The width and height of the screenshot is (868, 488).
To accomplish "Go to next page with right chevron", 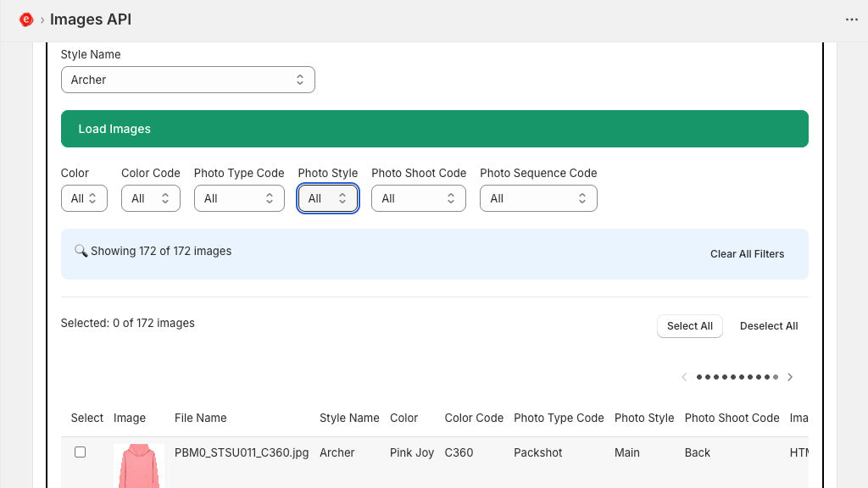I will (790, 377).
